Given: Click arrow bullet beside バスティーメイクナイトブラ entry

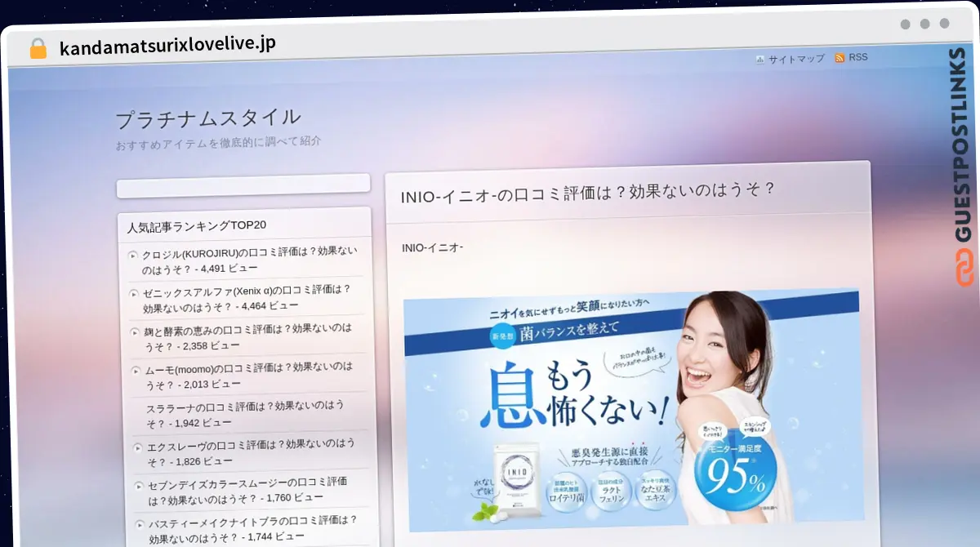Looking at the screenshot, I should click(x=140, y=524).
